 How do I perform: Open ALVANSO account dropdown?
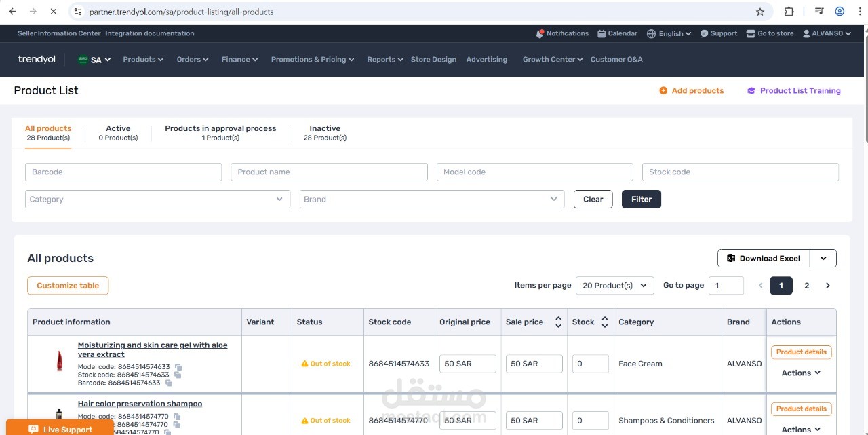tap(827, 33)
